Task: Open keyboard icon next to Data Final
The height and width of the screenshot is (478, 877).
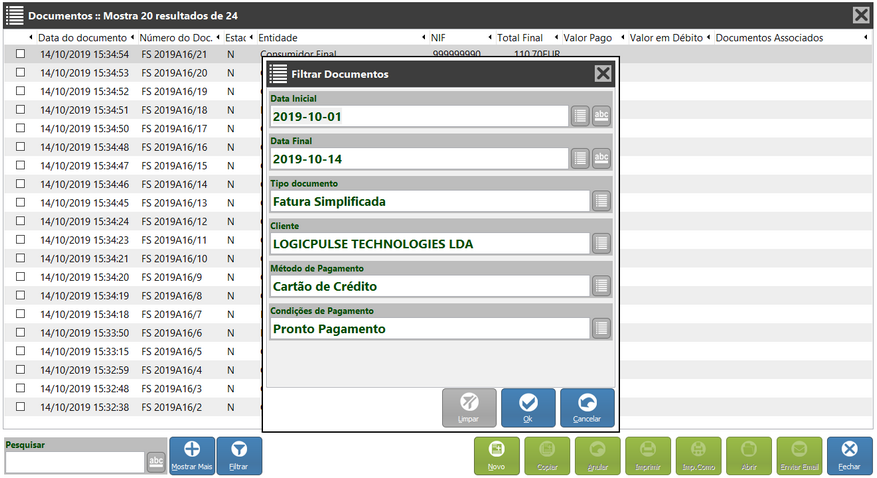Action: [601, 158]
